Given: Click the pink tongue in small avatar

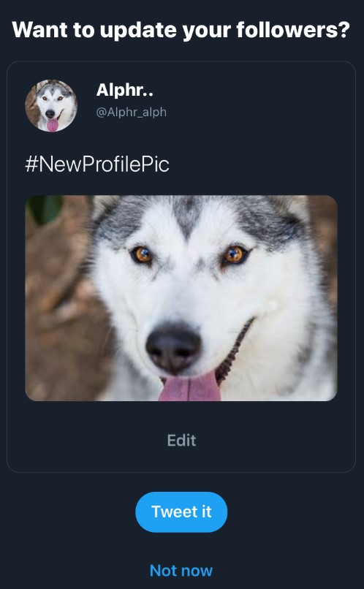Looking at the screenshot, I should click(52, 125).
